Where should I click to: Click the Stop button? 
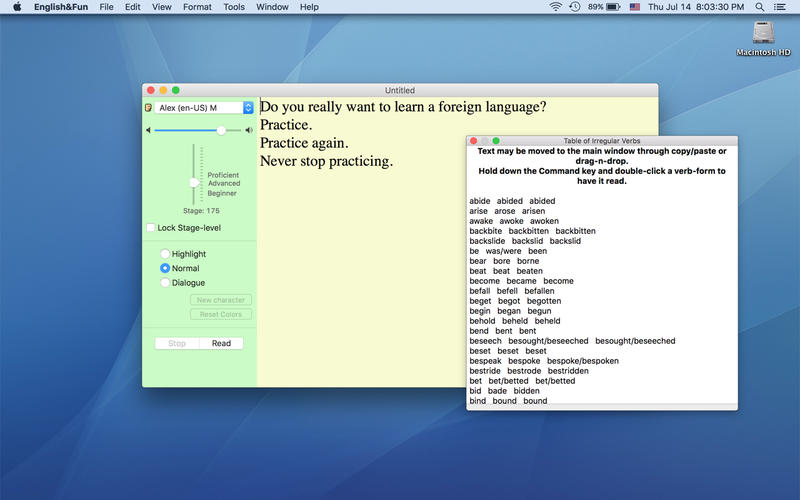pos(177,343)
